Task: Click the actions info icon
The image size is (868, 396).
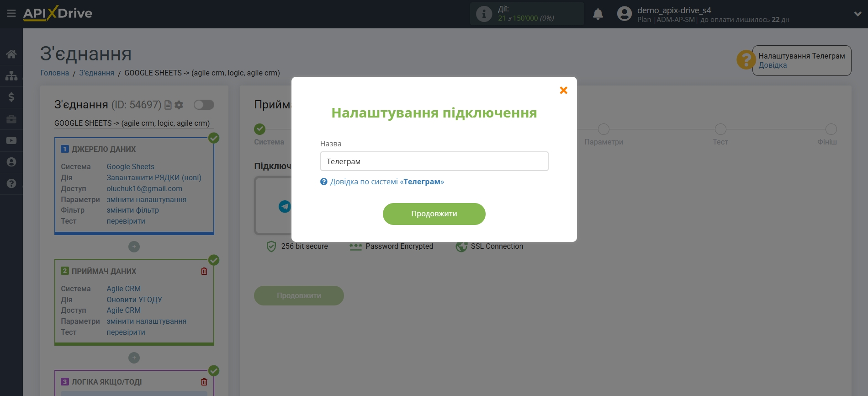Action: pyautogui.click(x=484, y=14)
